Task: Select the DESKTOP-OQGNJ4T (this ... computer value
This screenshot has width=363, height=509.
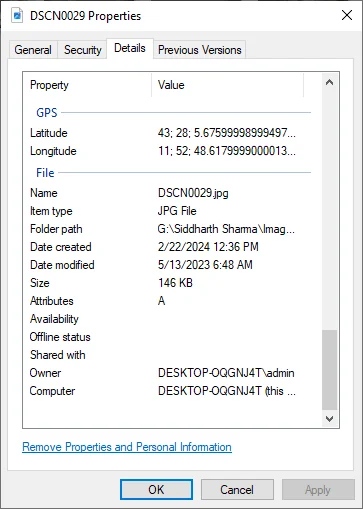Action: point(227,391)
